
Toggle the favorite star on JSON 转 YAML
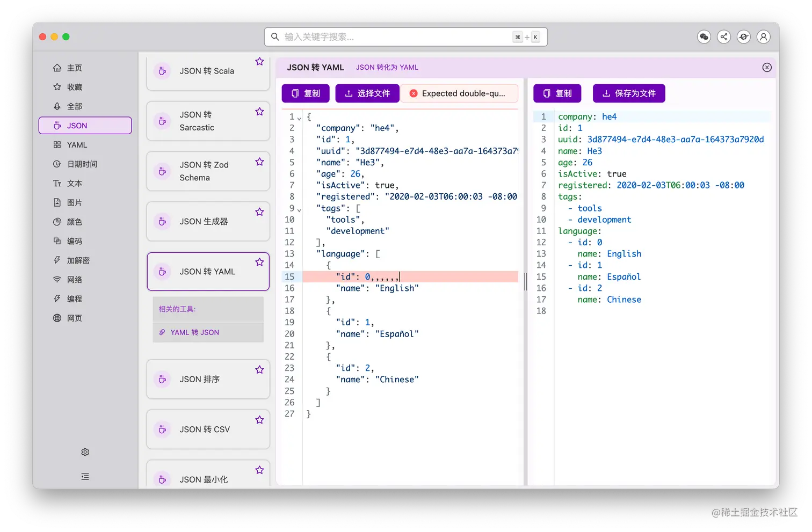pyautogui.click(x=259, y=262)
